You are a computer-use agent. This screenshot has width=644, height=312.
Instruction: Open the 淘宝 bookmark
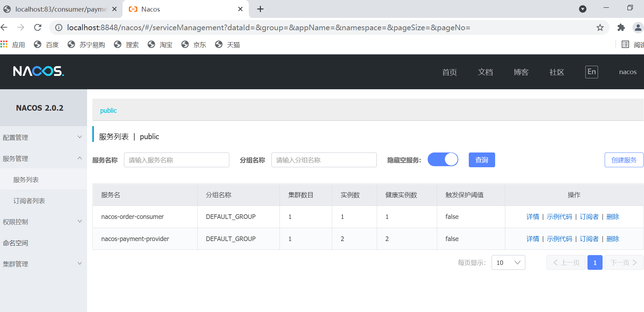tap(160, 45)
